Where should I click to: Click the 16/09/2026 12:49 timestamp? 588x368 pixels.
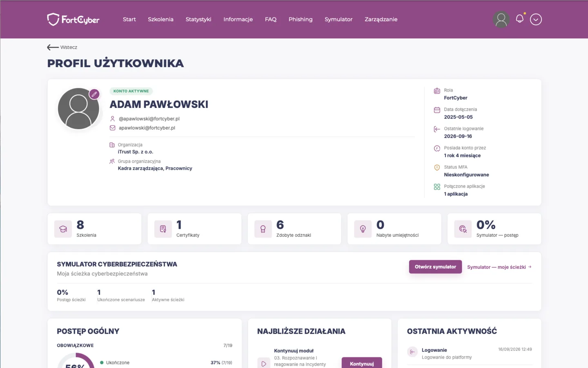pyautogui.click(x=515, y=349)
